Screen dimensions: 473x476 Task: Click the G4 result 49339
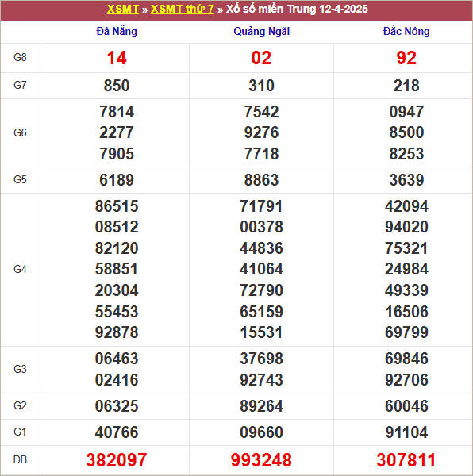click(x=406, y=290)
